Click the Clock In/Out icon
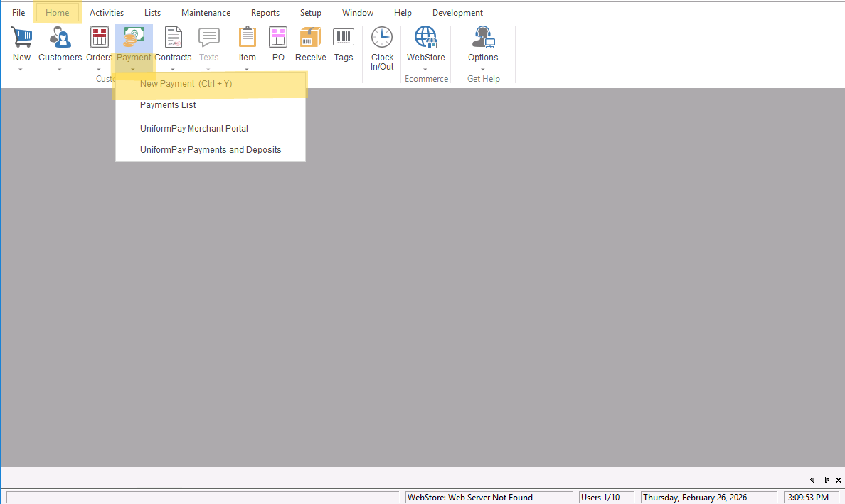This screenshot has width=845, height=504. click(x=382, y=38)
